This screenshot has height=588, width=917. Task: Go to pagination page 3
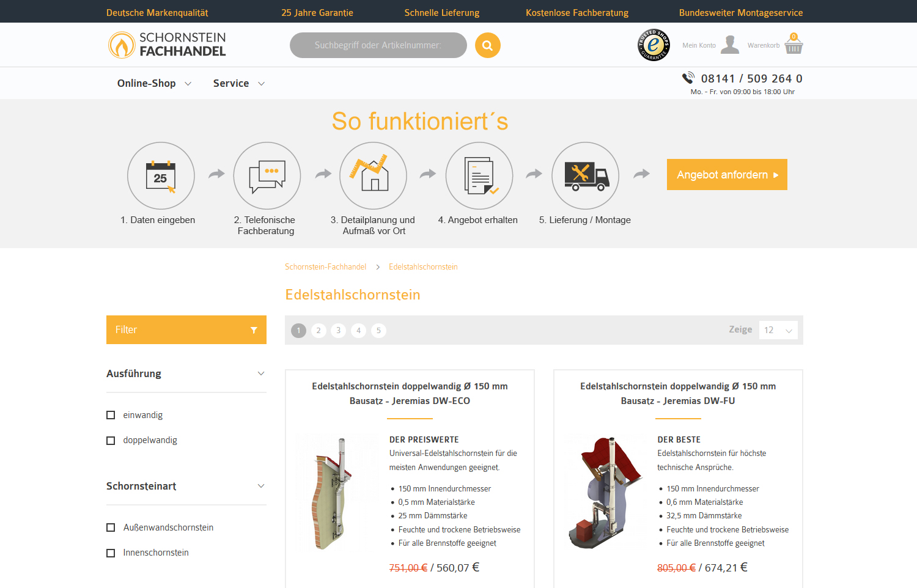[x=338, y=330]
